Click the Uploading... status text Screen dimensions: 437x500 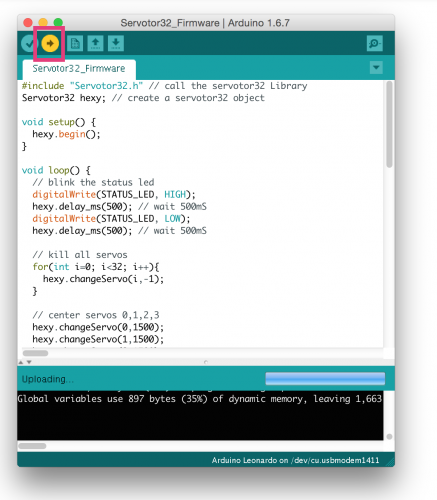pos(48,379)
